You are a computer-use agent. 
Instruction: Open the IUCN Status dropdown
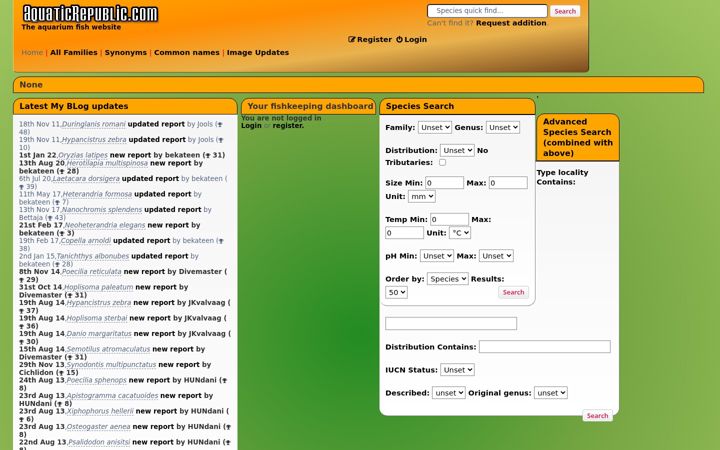(457, 370)
